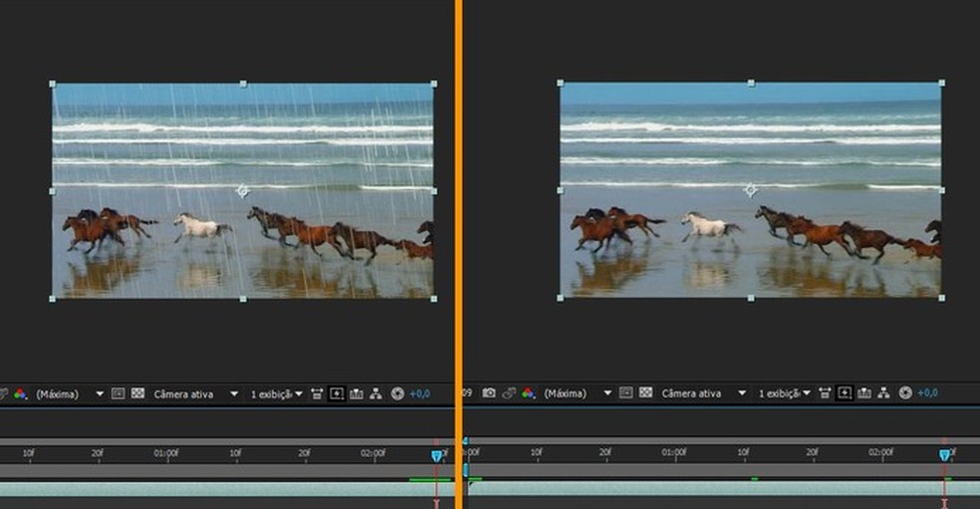The image size is (980, 509).
Task: Click the +0,0 exposure value in right viewer
Action: 927,393
